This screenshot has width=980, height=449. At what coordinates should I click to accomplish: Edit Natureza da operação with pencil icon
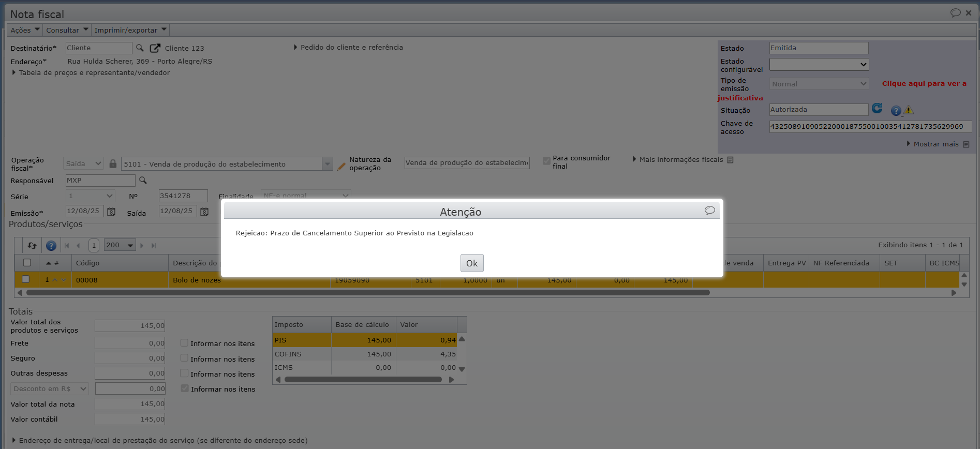[341, 166]
